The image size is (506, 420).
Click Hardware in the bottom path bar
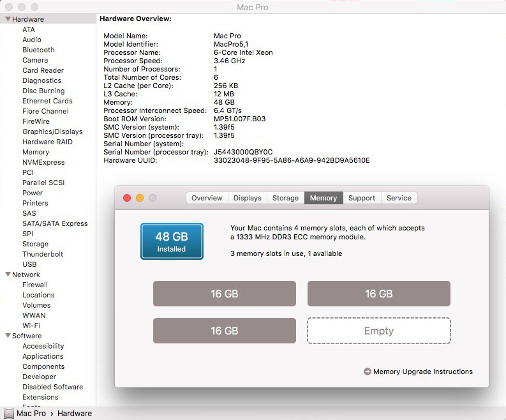click(75, 414)
